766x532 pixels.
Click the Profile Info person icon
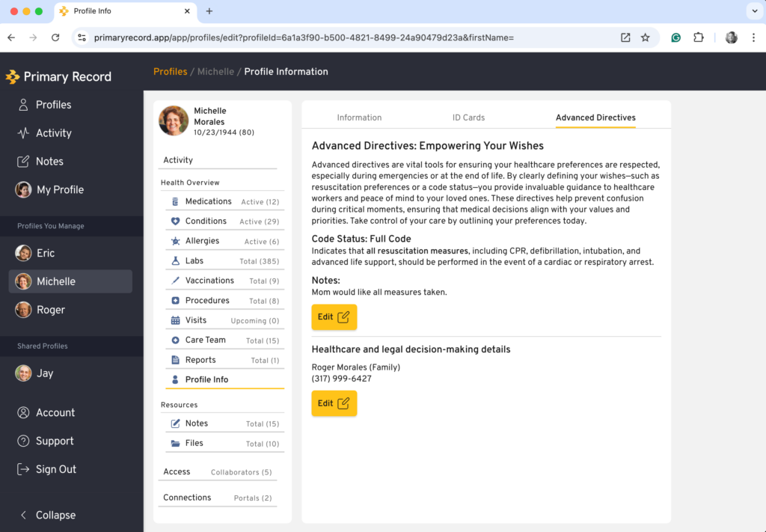click(x=175, y=379)
